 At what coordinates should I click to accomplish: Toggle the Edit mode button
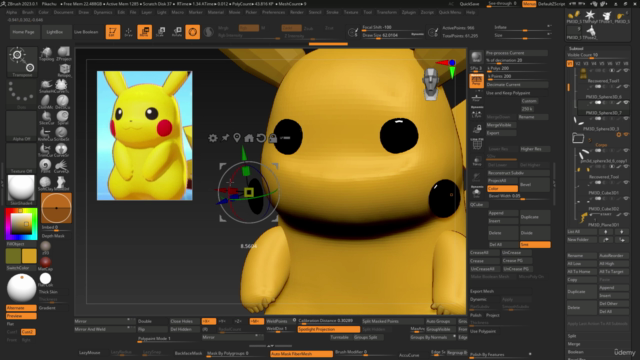[x=113, y=32]
